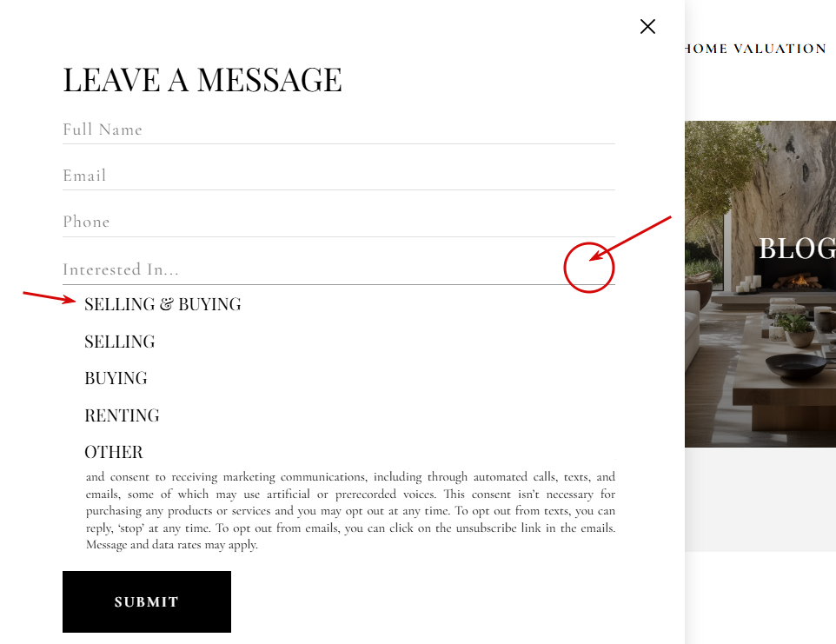Choose the Selling & Buying option
836x644 pixels.
pos(163,304)
